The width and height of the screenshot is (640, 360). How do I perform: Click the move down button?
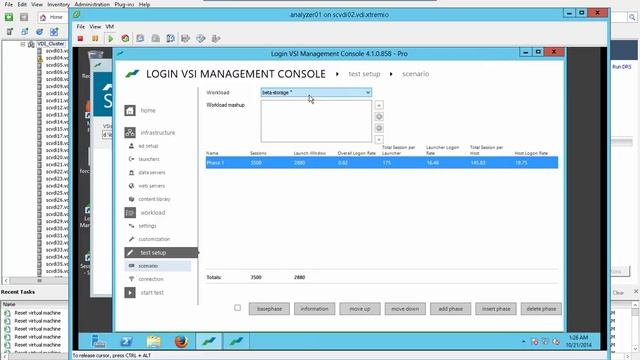[405, 309]
